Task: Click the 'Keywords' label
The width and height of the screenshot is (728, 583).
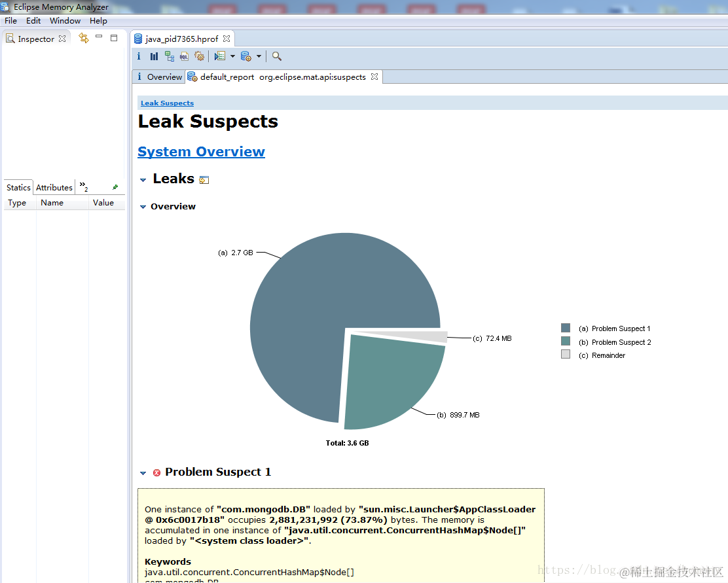Action: coord(168,561)
